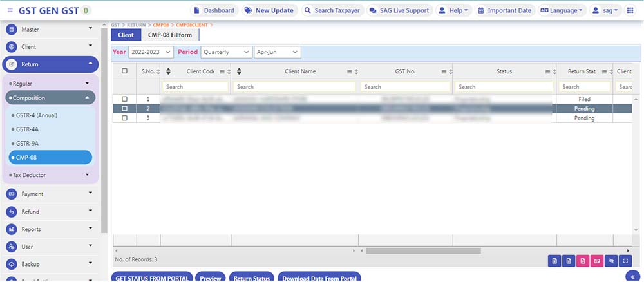The height and width of the screenshot is (282, 644).
Task: Tick the checkbox for row 3
Action: [125, 118]
